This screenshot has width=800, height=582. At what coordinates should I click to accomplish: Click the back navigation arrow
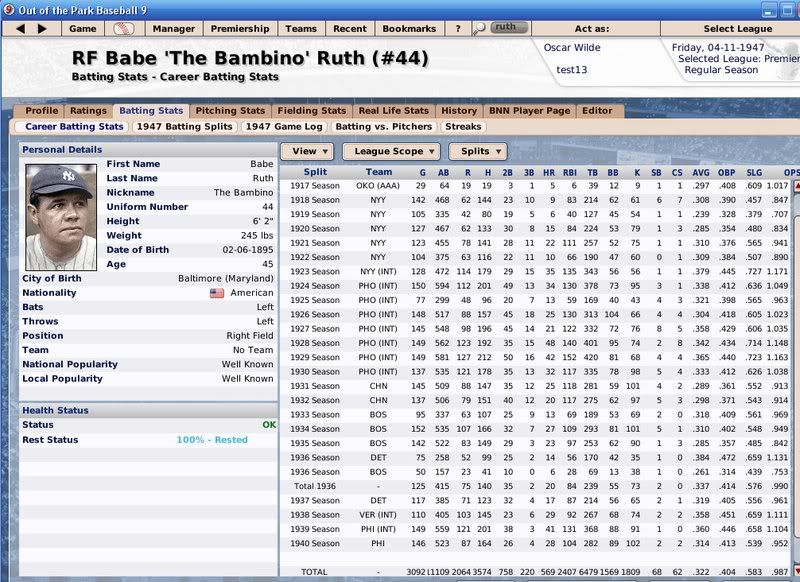click(19, 28)
